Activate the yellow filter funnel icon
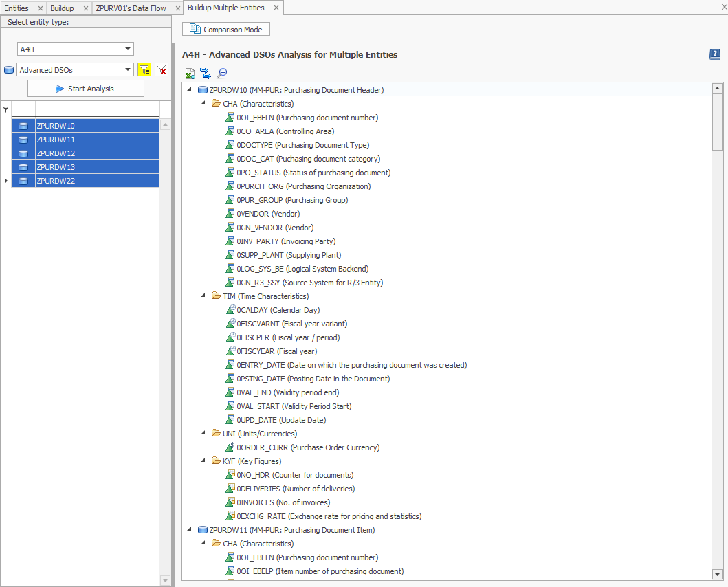The height and width of the screenshot is (587, 728). tap(144, 69)
